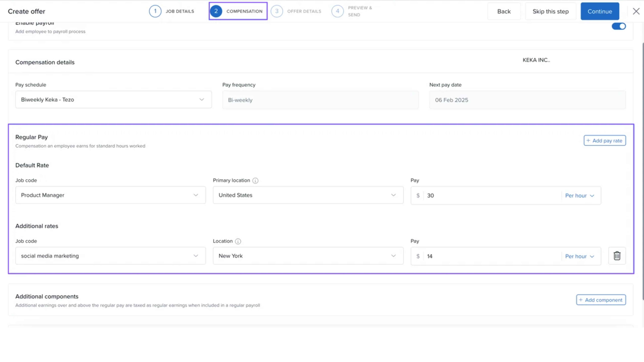Image resolution: width=644 pixels, height=362 pixels.
Task: Expand the Product Manager job code dropdown
Action: point(111,195)
